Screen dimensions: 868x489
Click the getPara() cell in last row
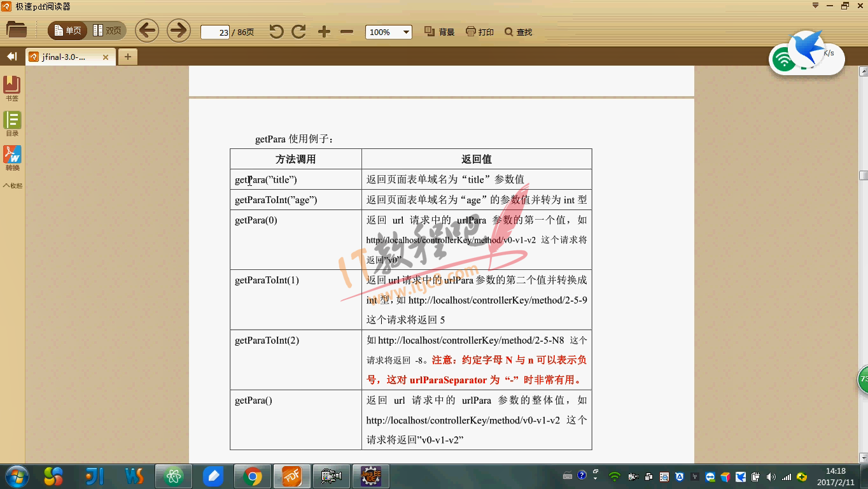click(296, 420)
